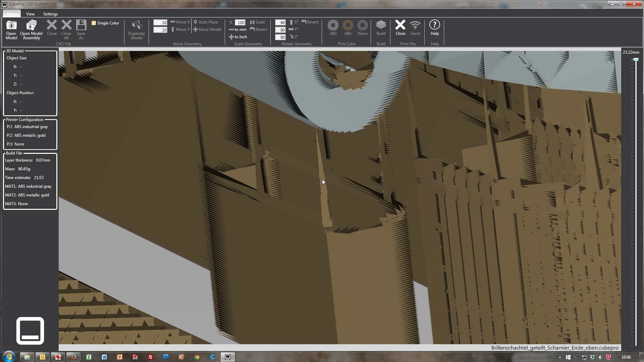Click the to Inch conversion button
The width and height of the screenshot is (644, 362).
(238, 37)
